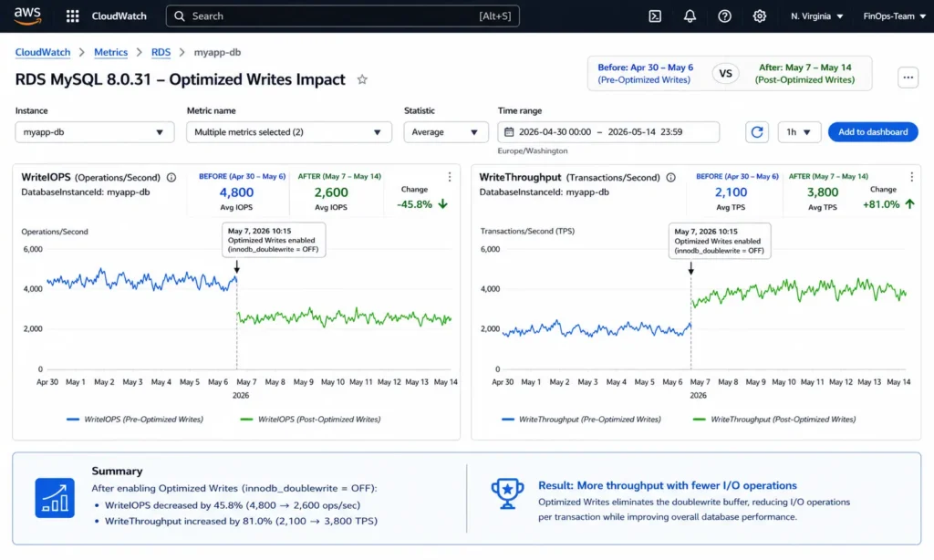Open the services grid menu
934x560 pixels.
[x=73, y=16]
